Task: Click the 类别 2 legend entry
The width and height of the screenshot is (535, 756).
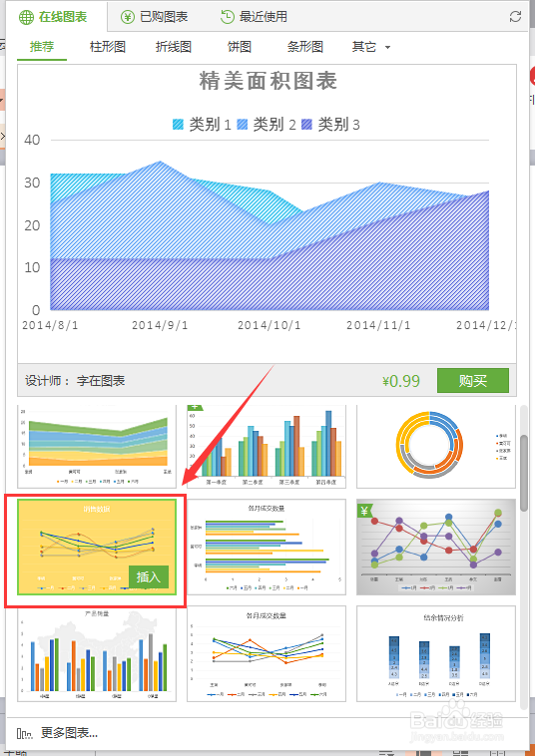Action: pos(266,125)
